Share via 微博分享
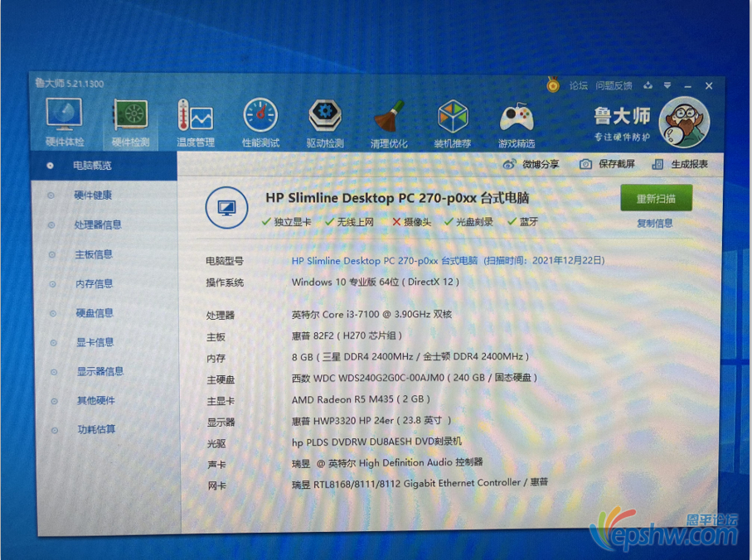This screenshot has height=560, width=752. 531,164
